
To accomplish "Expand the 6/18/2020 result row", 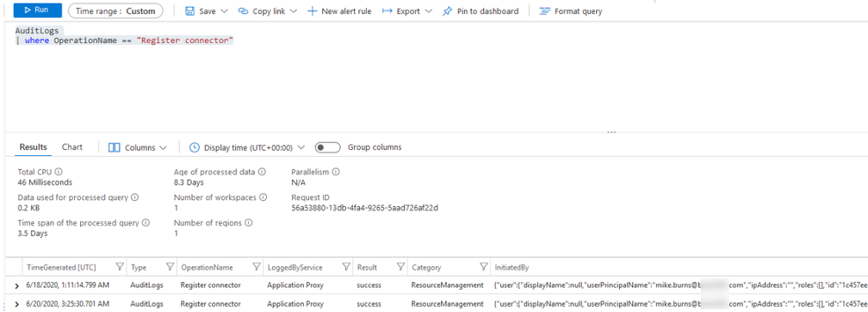I will pos(16,286).
